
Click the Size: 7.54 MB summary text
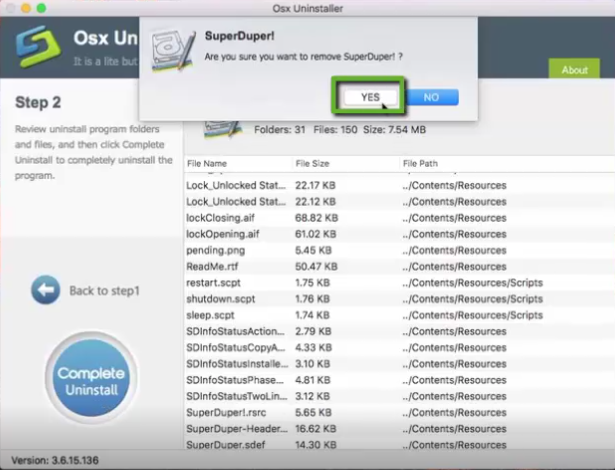394,130
